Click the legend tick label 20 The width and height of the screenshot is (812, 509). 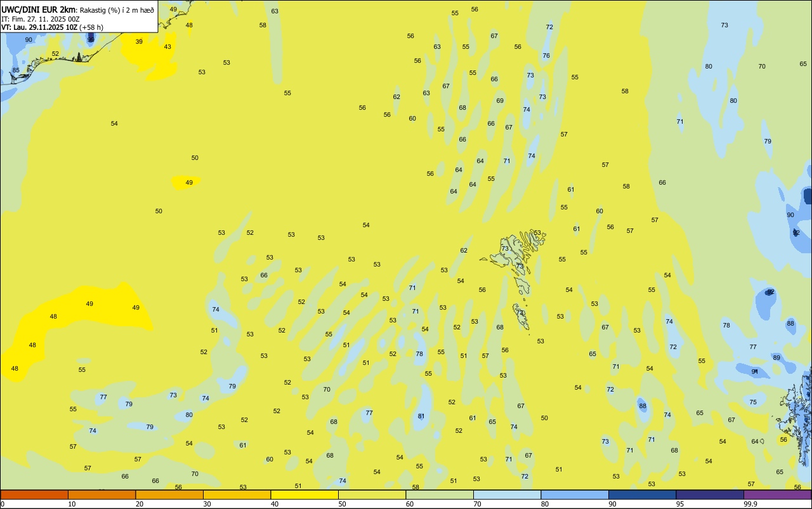pos(139,504)
